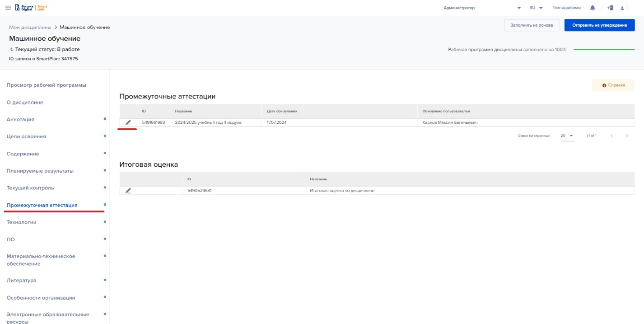644x324 pixels.
Task: Click the logout arrow icon
Action: [610, 8]
